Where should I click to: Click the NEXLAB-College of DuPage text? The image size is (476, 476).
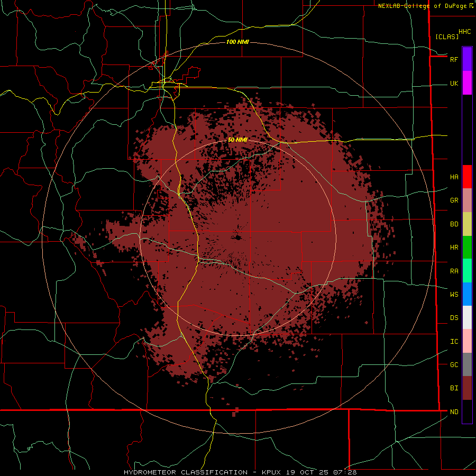click(x=422, y=6)
